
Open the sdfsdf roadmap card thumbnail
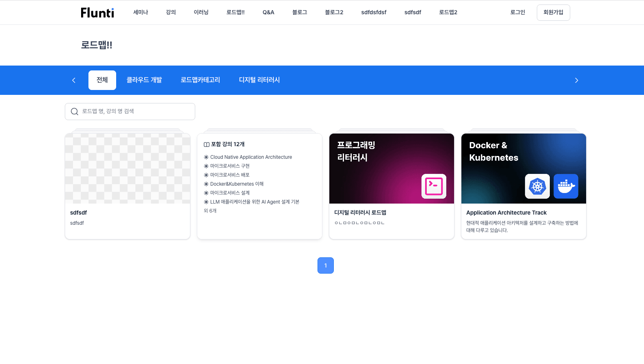(x=128, y=169)
